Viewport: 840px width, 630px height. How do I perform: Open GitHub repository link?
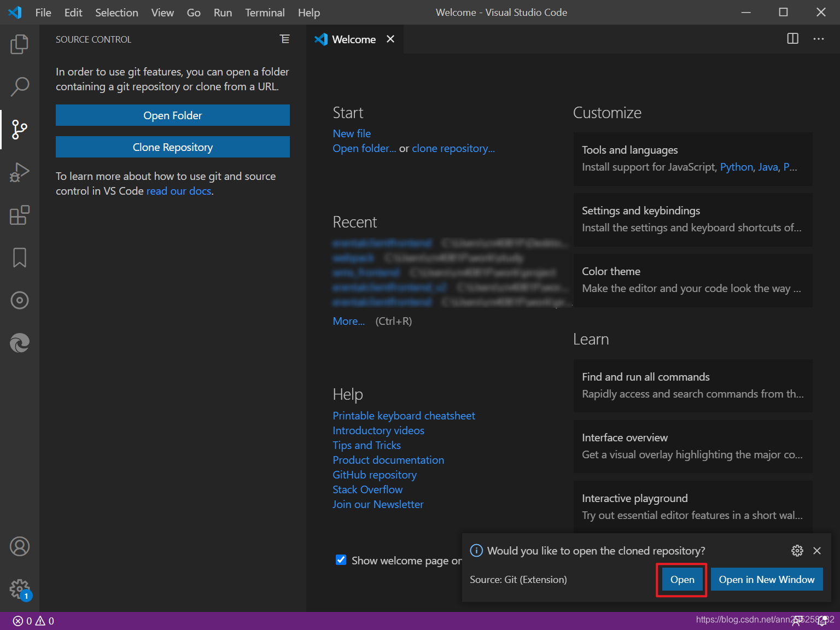(x=375, y=475)
